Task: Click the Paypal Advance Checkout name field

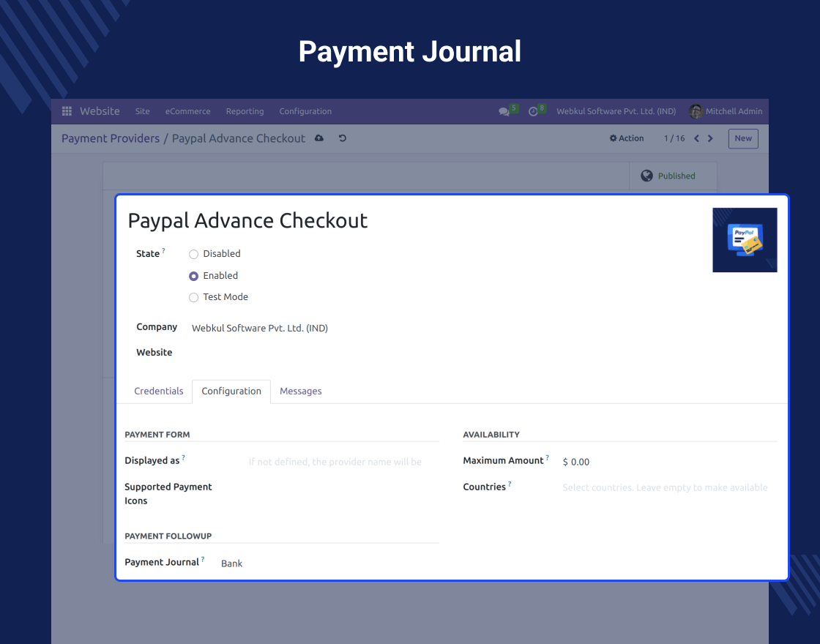Action: point(248,220)
